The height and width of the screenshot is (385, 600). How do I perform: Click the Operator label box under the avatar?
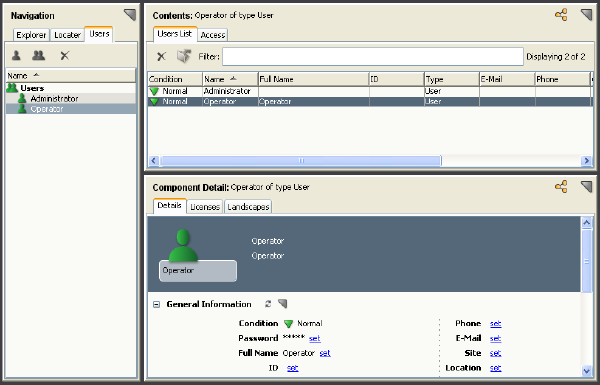pos(198,271)
